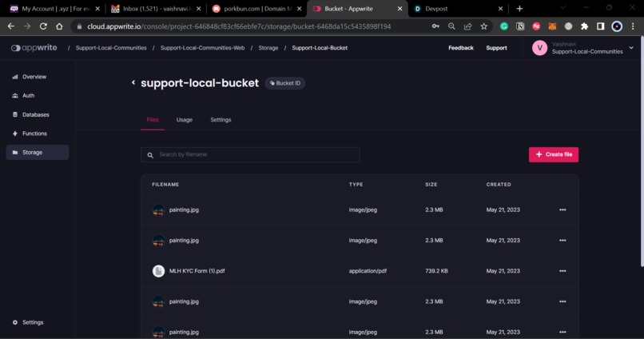Image resolution: width=644 pixels, height=339 pixels.
Task: Close the porkbun.com browser tab
Action: click(299, 9)
